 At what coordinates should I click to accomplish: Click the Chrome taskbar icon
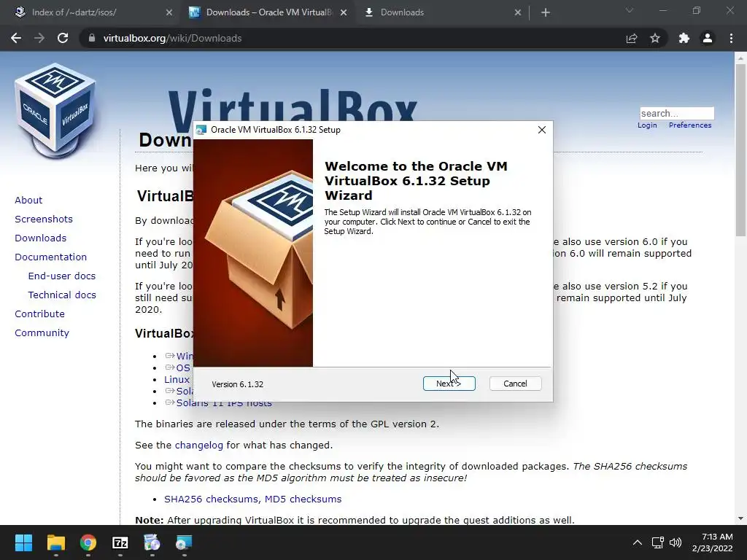(88, 542)
